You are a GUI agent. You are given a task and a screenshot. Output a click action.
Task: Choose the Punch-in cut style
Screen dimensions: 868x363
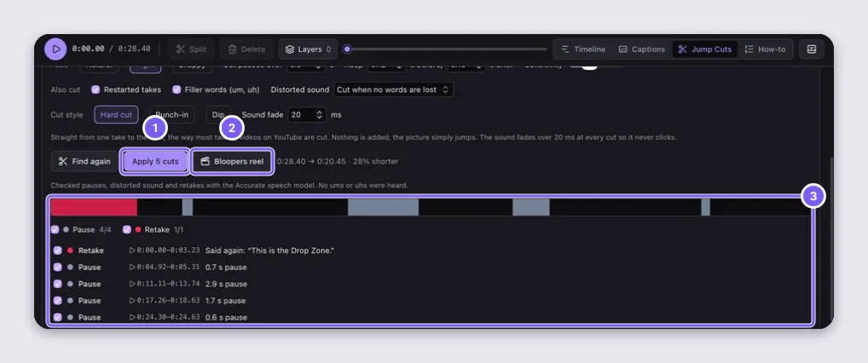pyautogui.click(x=171, y=114)
